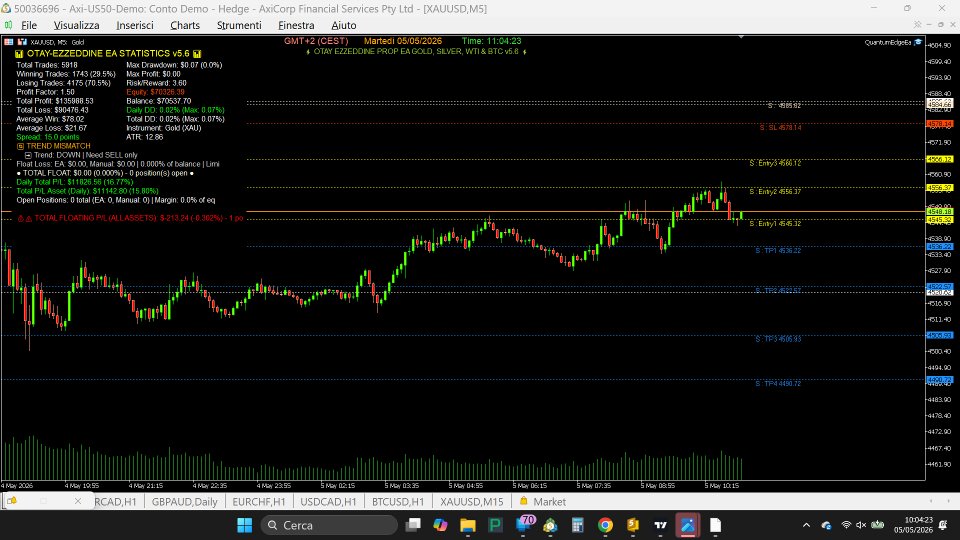
Task: Open File Explorer from taskbar
Action: click(x=468, y=525)
